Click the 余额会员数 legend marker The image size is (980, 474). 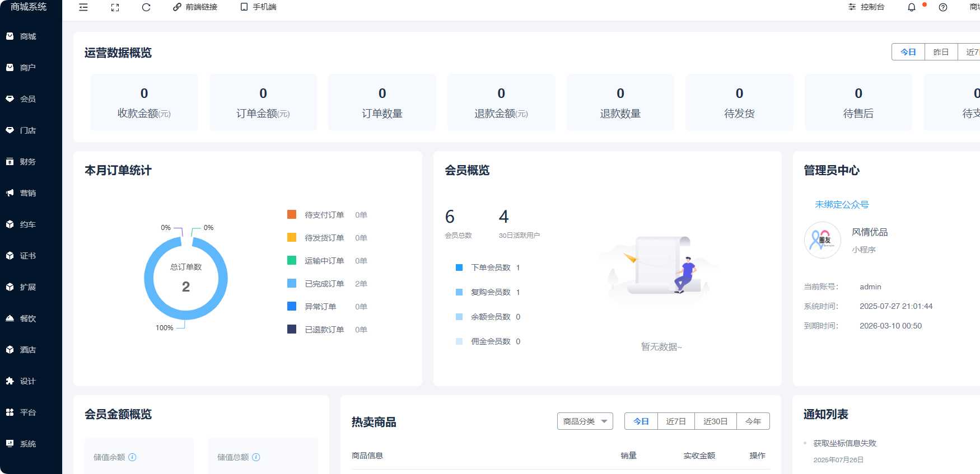click(x=459, y=317)
